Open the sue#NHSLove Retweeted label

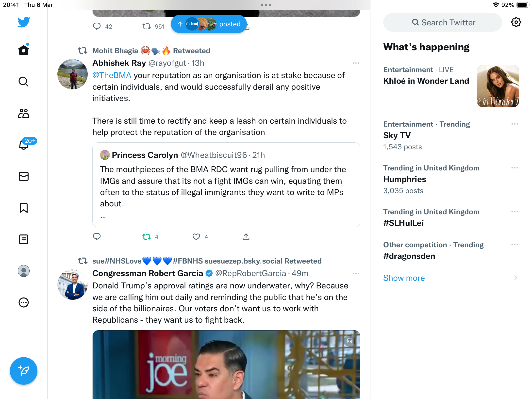[207, 261]
